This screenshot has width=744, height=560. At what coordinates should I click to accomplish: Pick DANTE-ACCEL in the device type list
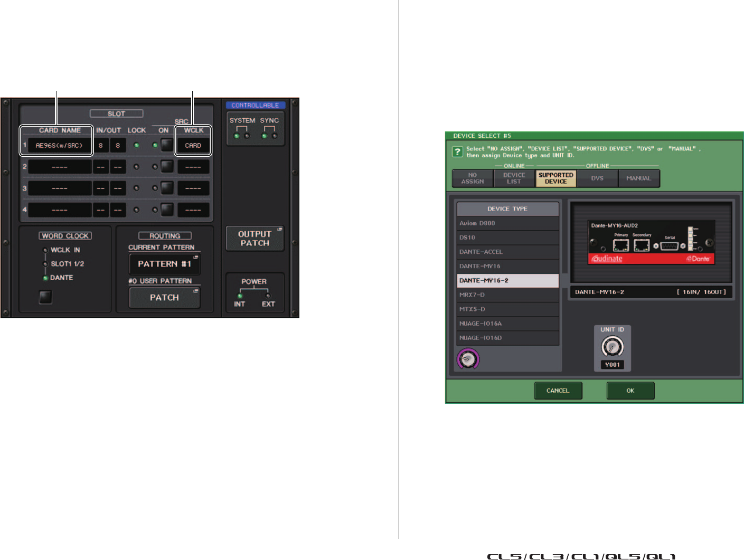pos(507,252)
